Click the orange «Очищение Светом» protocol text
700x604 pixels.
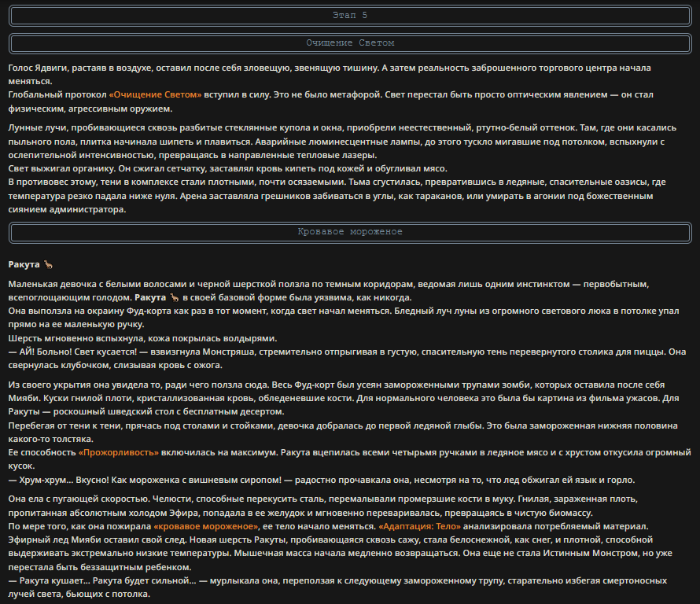click(x=156, y=95)
